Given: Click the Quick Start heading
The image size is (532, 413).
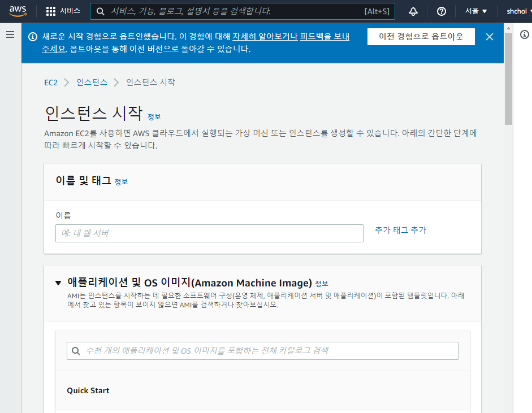Looking at the screenshot, I should pyautogui.click(x=88, y=390).
